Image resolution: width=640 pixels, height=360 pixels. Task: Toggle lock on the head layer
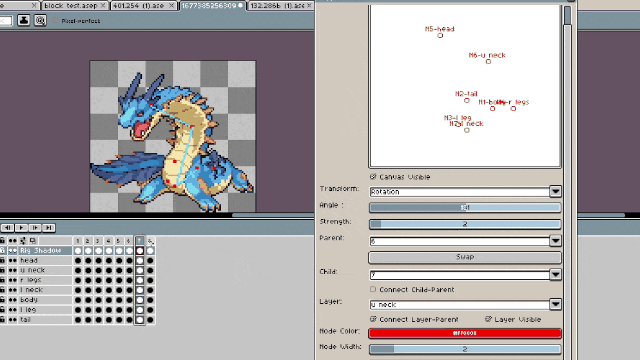tap(3, 260)
